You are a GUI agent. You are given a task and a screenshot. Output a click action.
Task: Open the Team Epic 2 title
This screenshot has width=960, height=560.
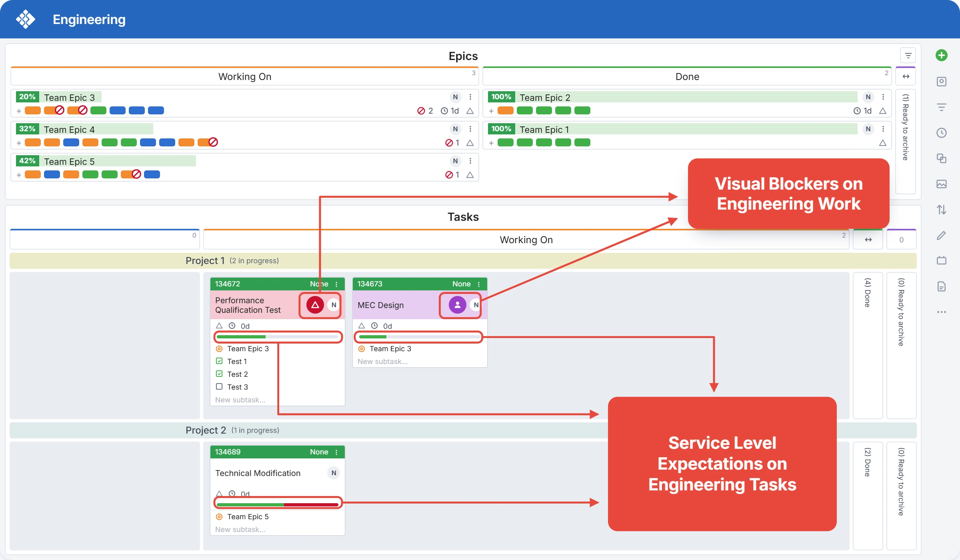point(545,97)
